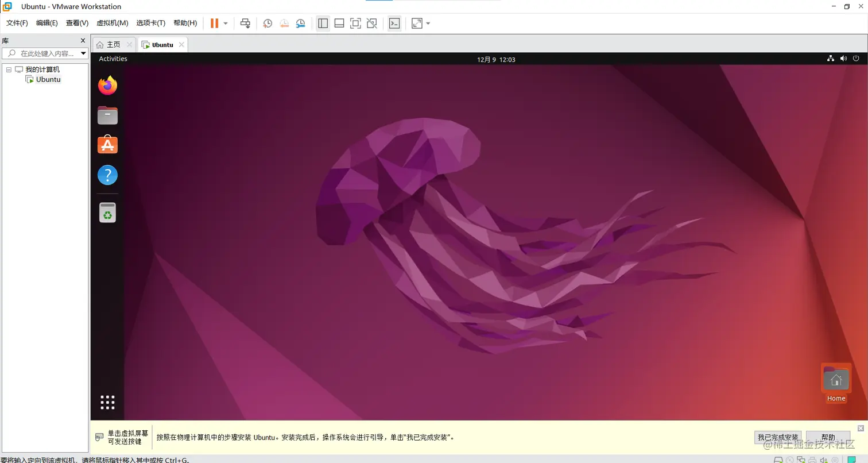This screenshot has height=463, width=868.
Task: Click the CD/DVD drive status icon
Action: click(790, 460)
